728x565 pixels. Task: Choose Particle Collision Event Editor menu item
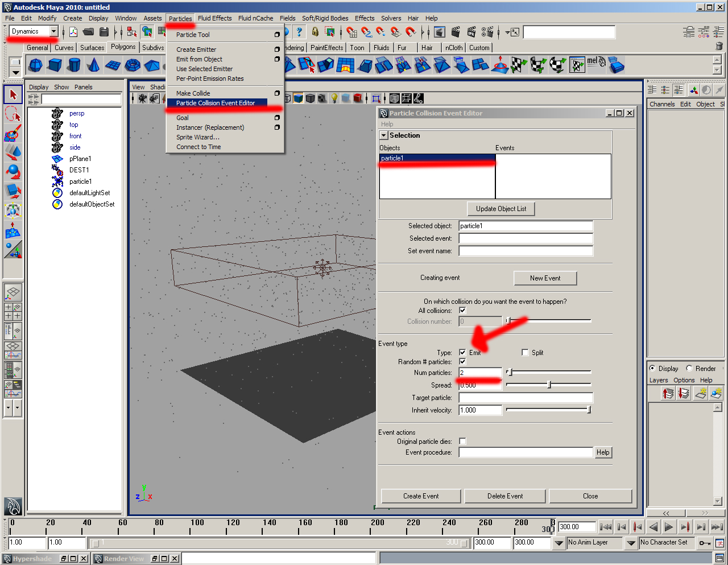216,103
